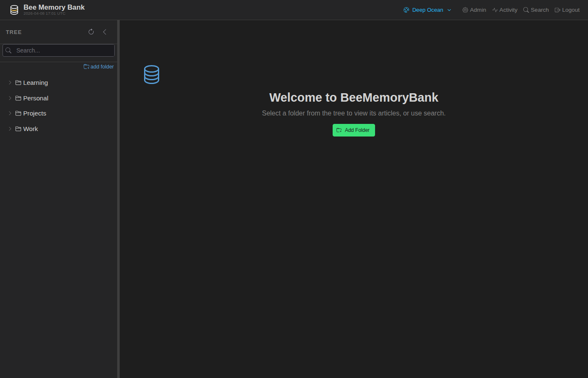Click the Personal folder icon
The image size is (588, 378).
point(18,98)
